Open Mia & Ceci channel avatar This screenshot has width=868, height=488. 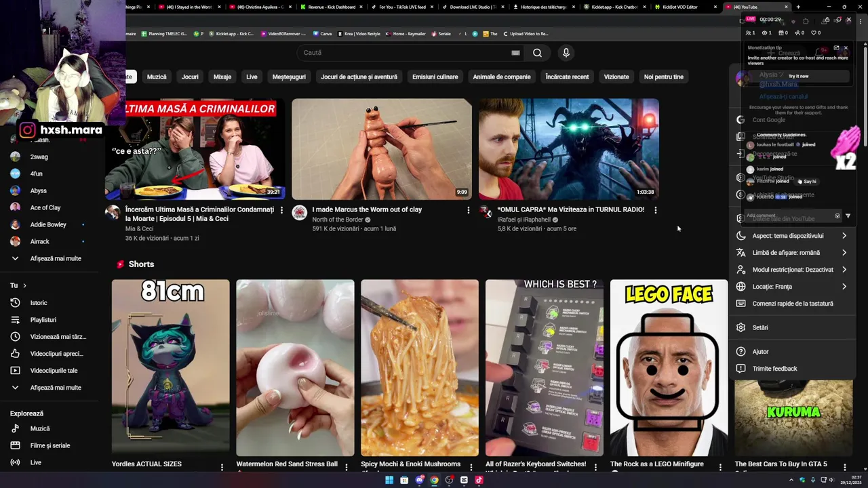pos(113,213)
